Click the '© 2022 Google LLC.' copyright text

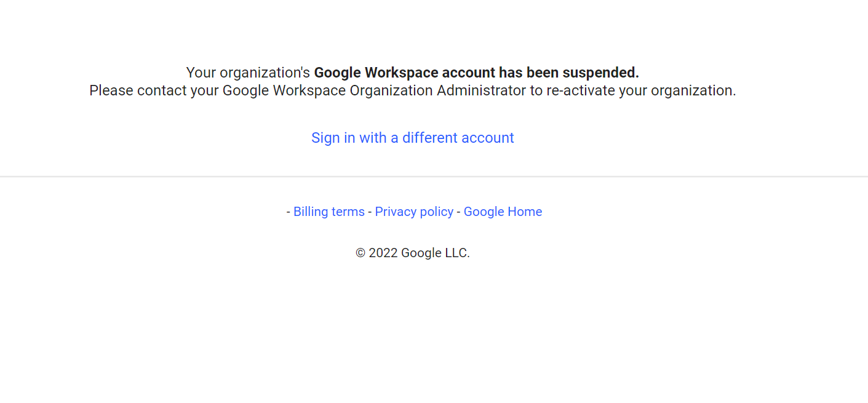tap(412, 253)
